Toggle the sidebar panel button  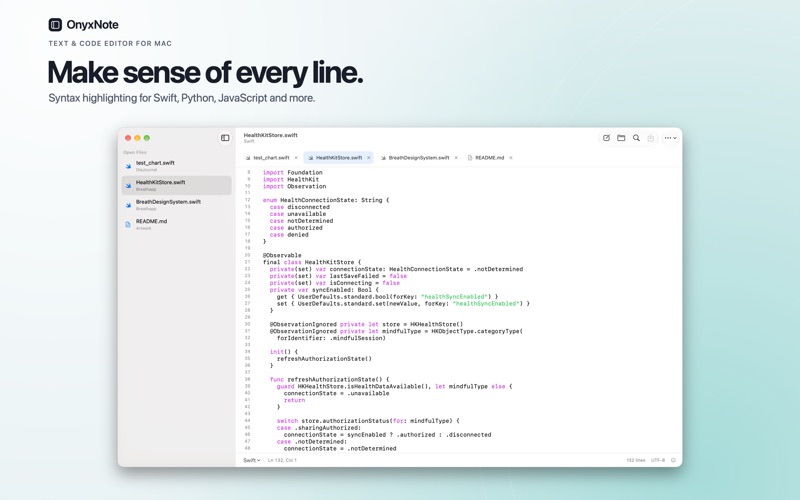click(225, 138)
